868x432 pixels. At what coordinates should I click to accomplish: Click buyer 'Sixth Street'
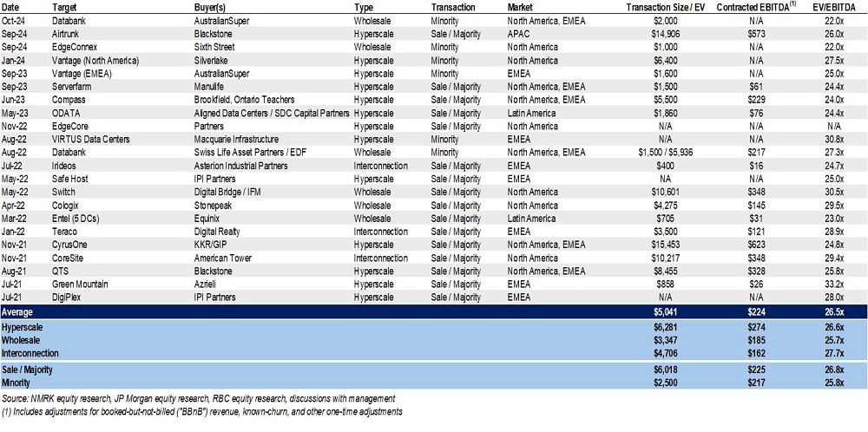[216, 47]
